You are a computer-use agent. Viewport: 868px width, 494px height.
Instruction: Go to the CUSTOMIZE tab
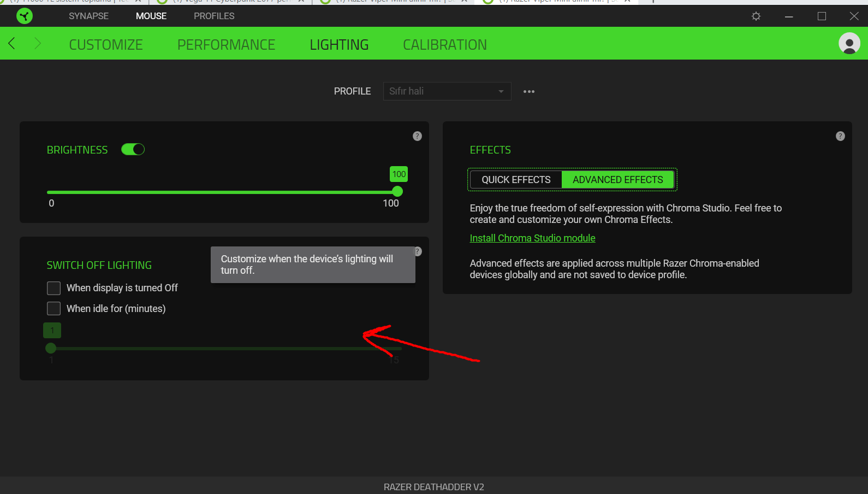[106, 45]
